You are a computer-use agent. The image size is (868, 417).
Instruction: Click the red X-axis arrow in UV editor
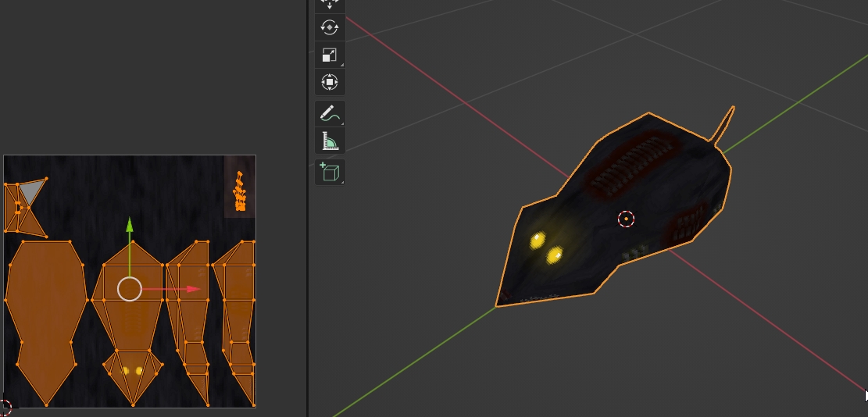click(192, 289)
